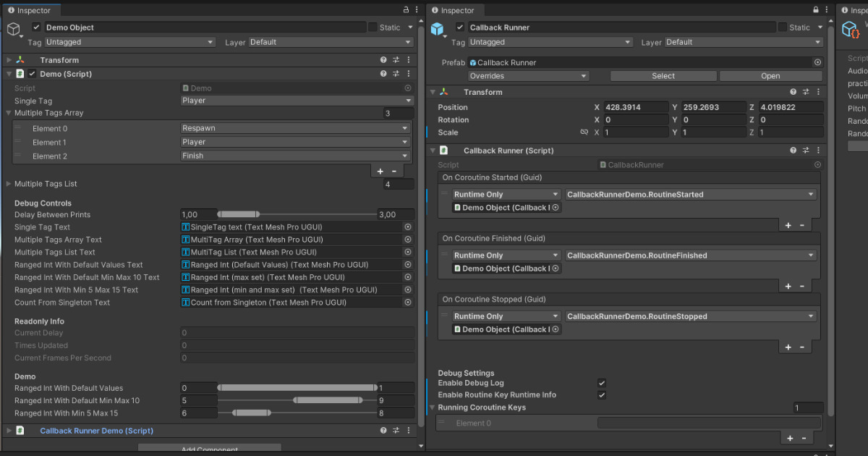Viewport: 868px width, 456px height.
Task: Open kebab menu of Callback Runner script
Action: pos(818,151)
